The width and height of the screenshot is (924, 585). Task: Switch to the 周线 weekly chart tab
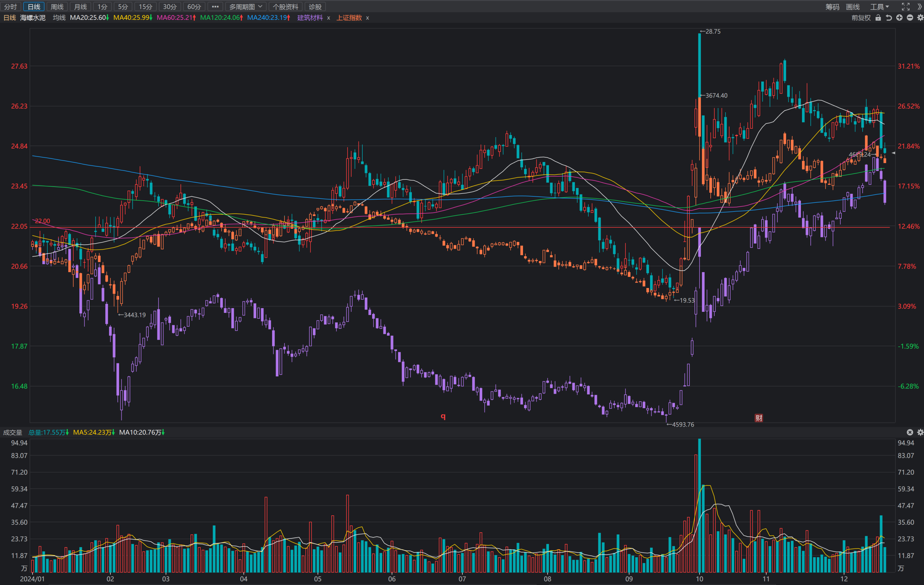pos(57,6)
